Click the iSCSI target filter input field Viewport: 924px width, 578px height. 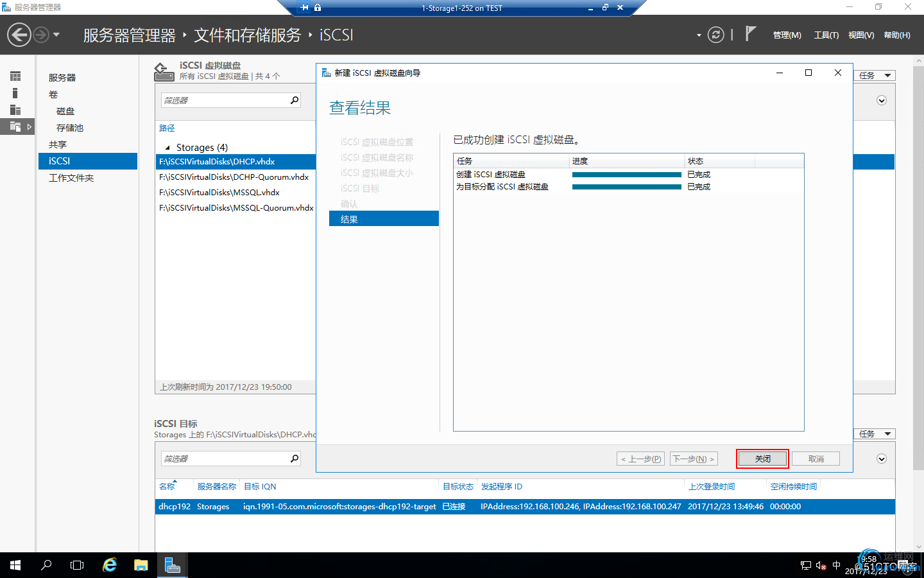(x=225, y=459)
